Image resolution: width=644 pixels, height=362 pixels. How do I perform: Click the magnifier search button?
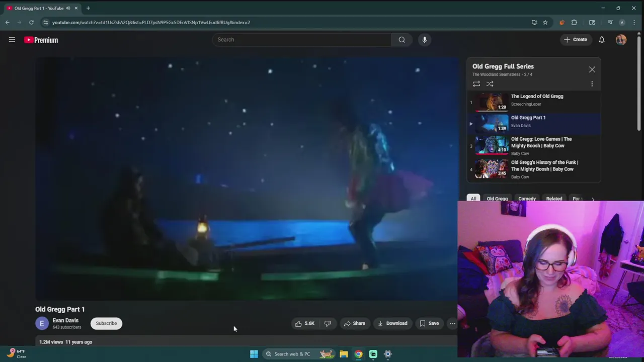click(401, 40)
